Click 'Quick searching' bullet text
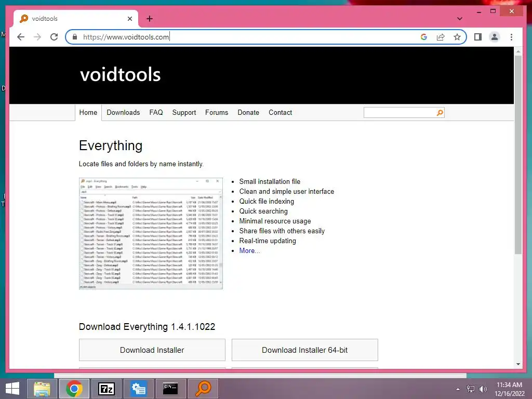Image resolution: width=532 pixels, height=399 pixels. [263, 211]
